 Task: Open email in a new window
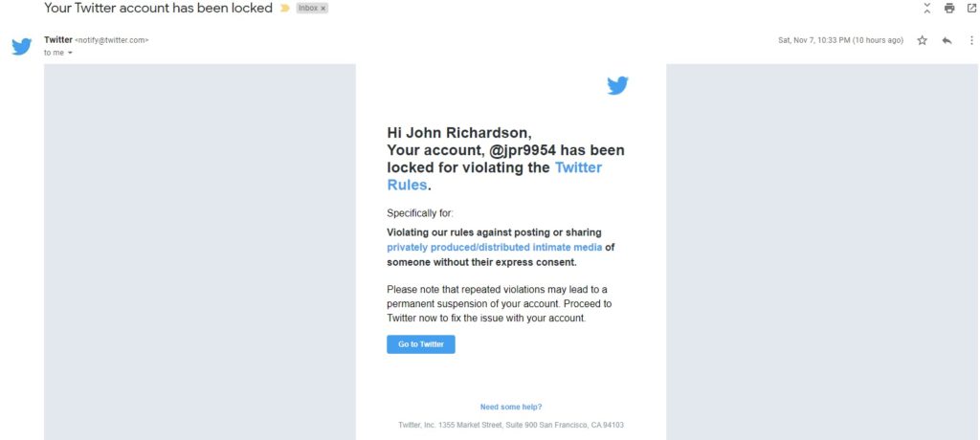point(971,9)
